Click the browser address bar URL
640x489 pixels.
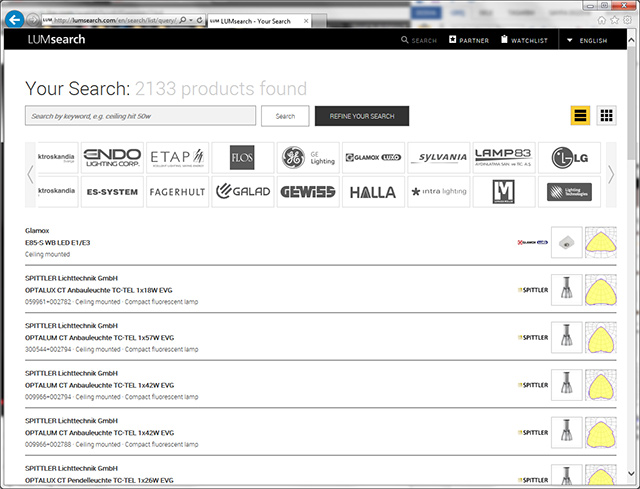click(114, 20)
